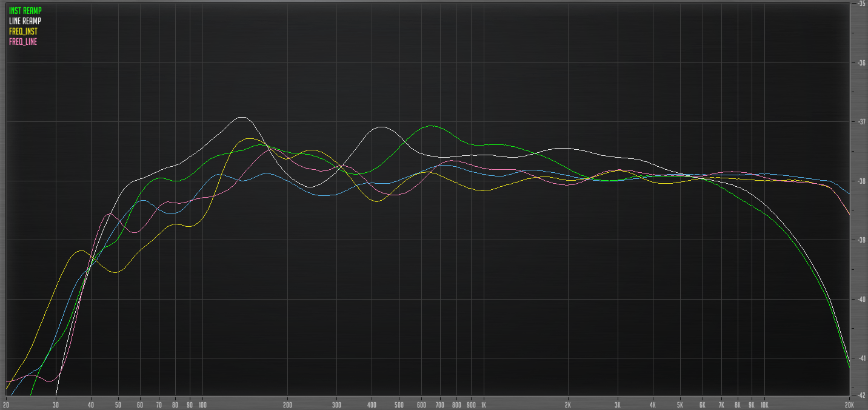868x410 pixels.
Task: Hide the LINE REAMP trace via its legend entry
Action: 24,19
